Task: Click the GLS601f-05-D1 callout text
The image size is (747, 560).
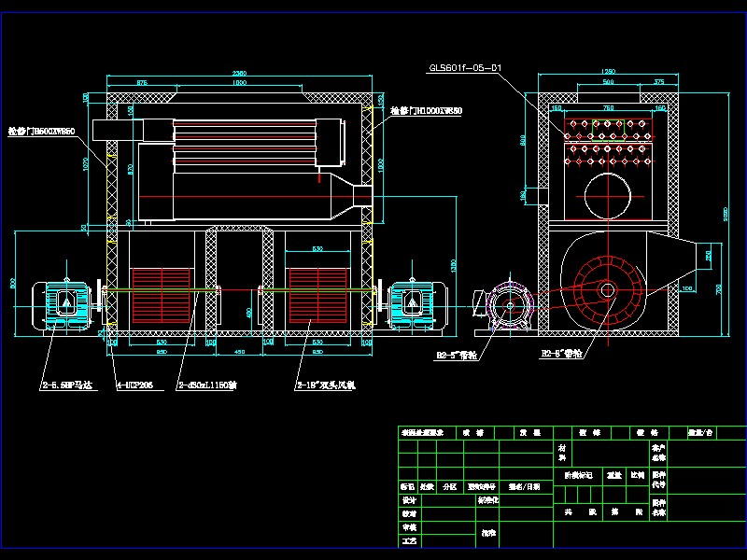Action: (465, 68)
